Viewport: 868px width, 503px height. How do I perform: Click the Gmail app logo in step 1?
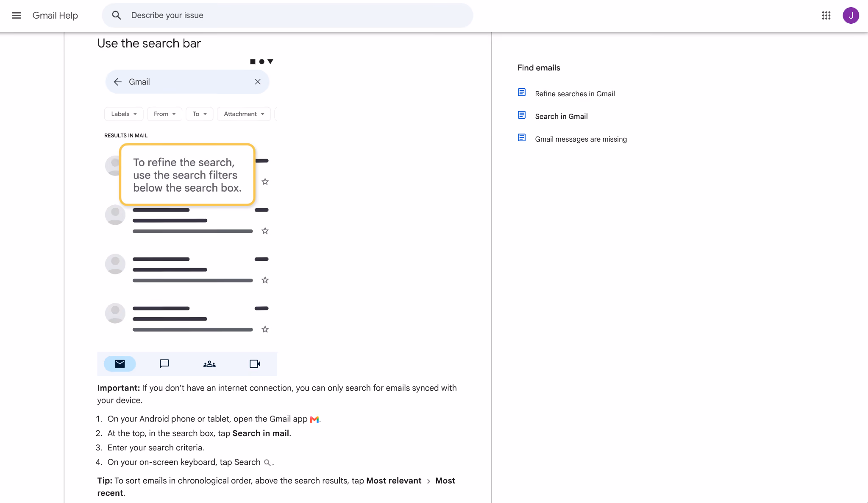pyautogui.click(x=314, y=419)
